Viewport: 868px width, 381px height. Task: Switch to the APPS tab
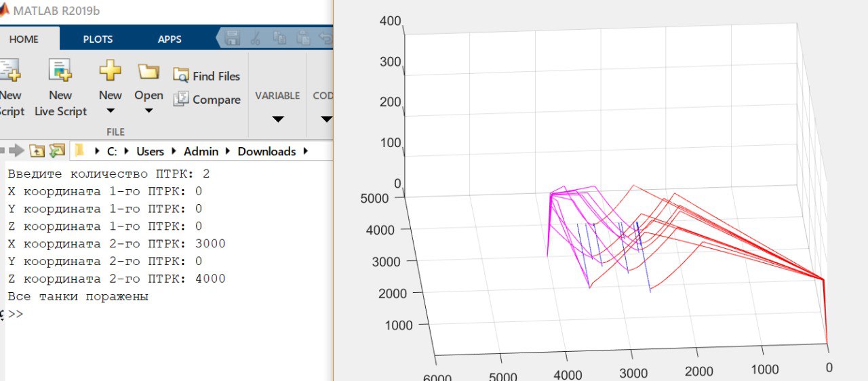(170, 39)
